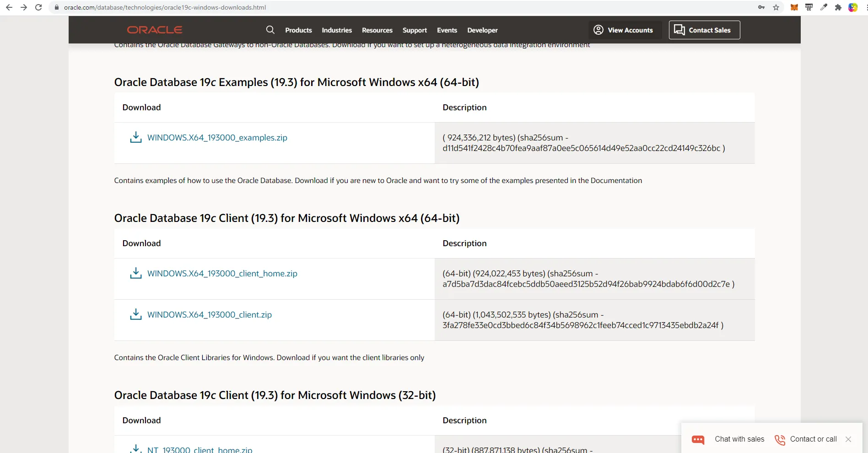Viewport: 868px width, 453px height.
Task: Download WINDOWS.X64_193000_client_home.zip
Action: tap(222, 274)
